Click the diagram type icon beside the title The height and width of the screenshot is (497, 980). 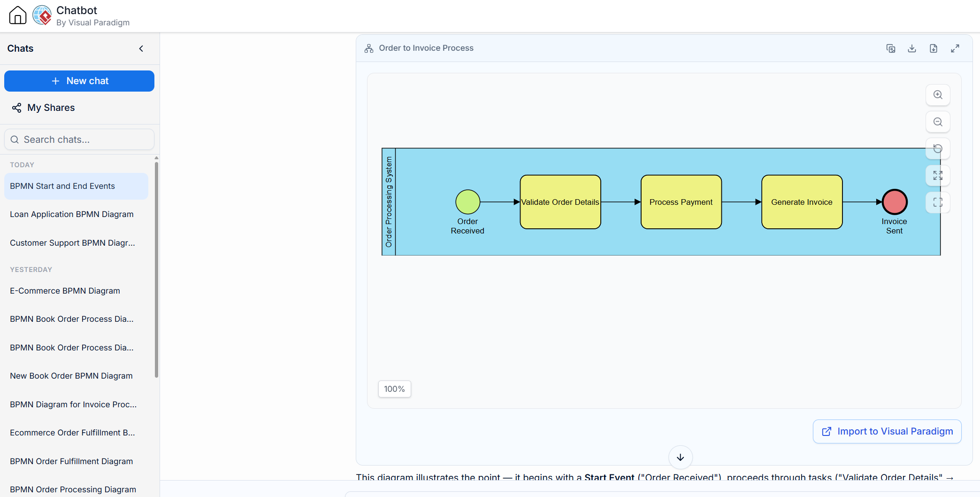point(369,48)
